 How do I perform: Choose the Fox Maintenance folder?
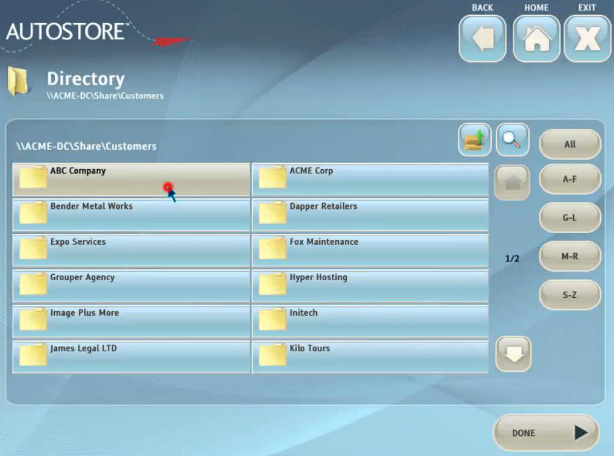[370, 250]
